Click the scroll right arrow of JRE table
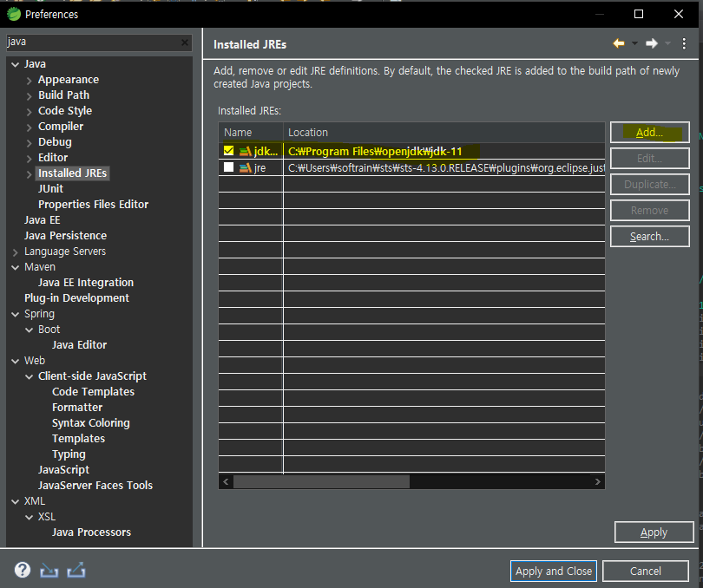The width and height of the screenshot is (703, 588). (x=598, y=482)
